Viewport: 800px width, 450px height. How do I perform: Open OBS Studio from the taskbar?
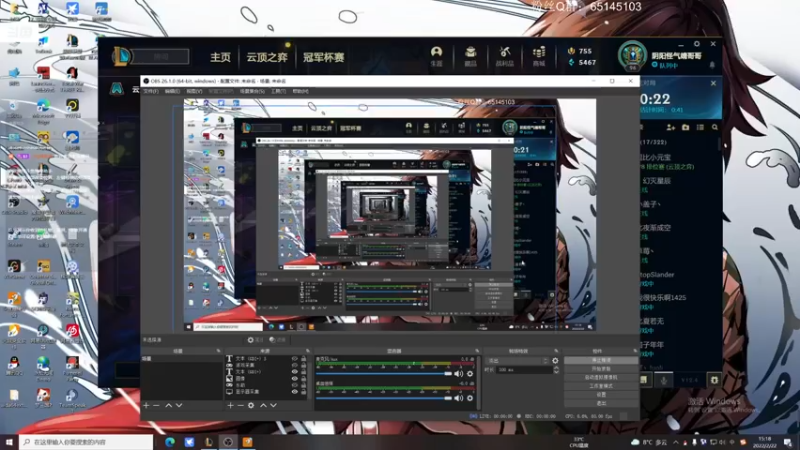pos(228,442)
